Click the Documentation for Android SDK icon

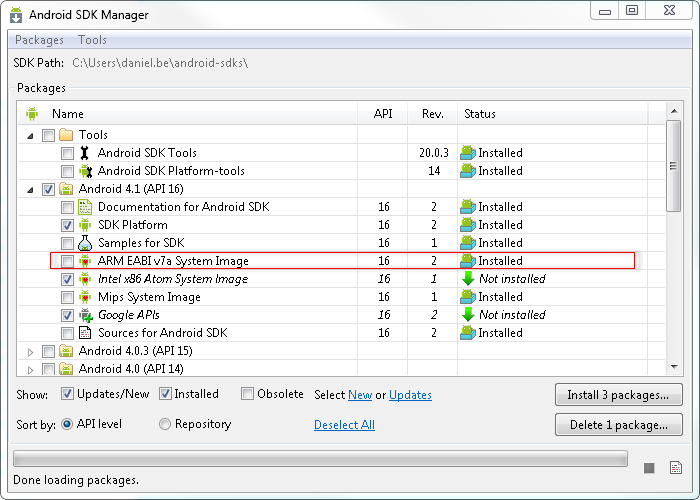click(x=85, y=207)
